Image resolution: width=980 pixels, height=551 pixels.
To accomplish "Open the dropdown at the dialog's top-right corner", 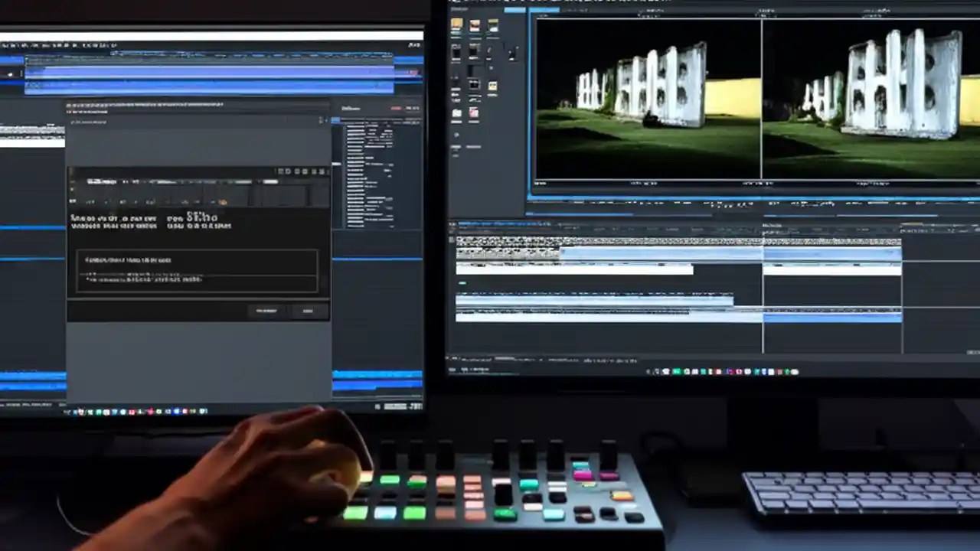I will click(322, 119).
